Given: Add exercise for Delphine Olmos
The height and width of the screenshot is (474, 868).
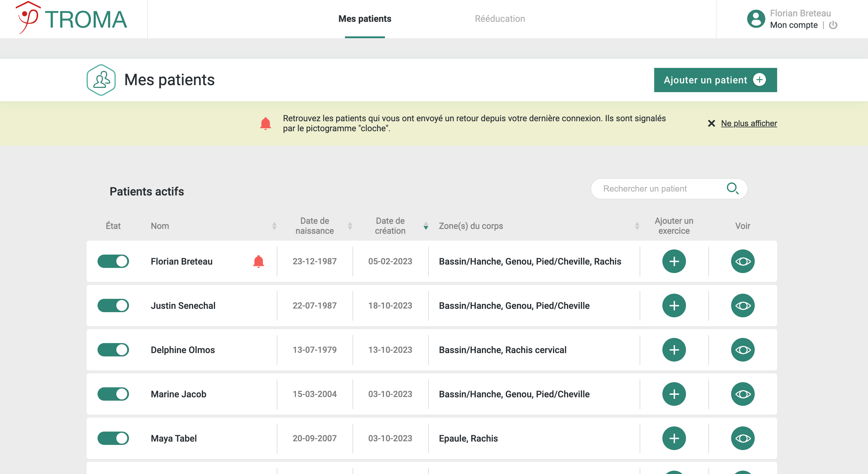Looking at the screenshot, I should pyautogui.click(x=674, y=350).
